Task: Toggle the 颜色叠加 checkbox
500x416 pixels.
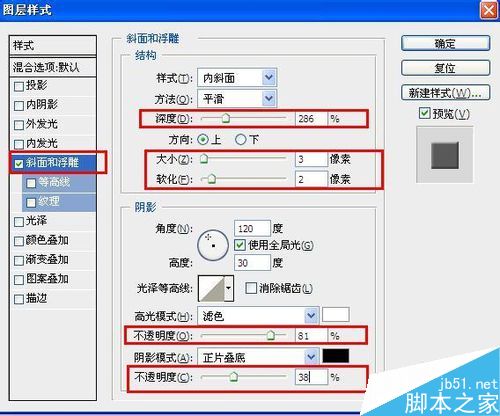Action: tap(19, 241)
